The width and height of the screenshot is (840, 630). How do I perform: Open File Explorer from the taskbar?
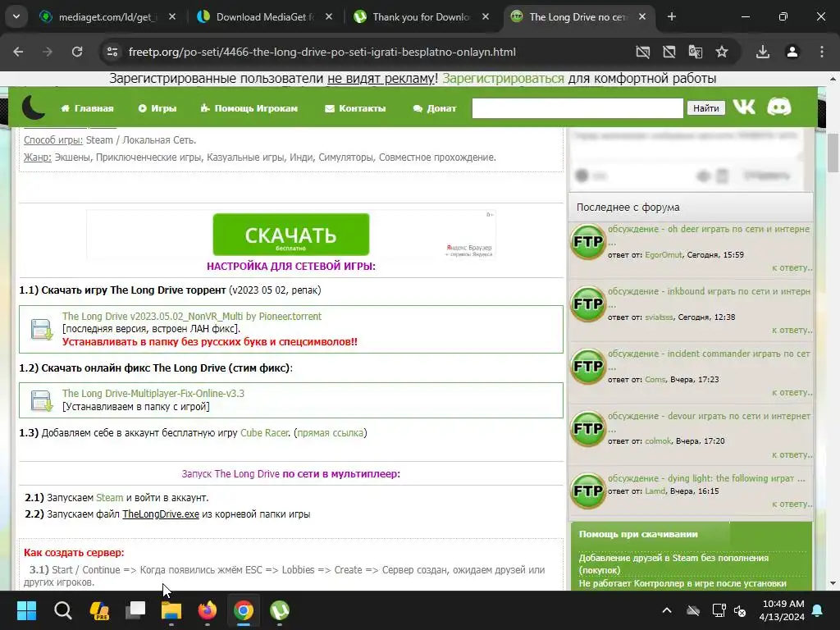(171, 610)
